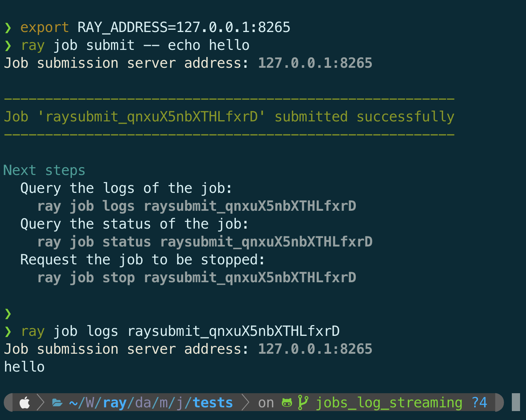The image size is (526, 420).
Task: Click the 'Next steps' heading
Action: (44, 170)
